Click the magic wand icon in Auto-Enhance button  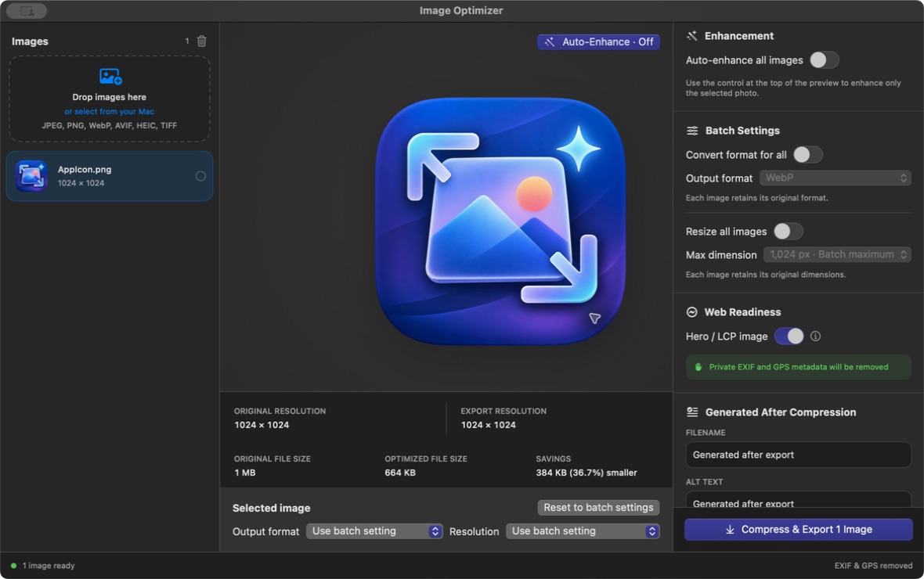pyautogui.click(x=549, y=41)
